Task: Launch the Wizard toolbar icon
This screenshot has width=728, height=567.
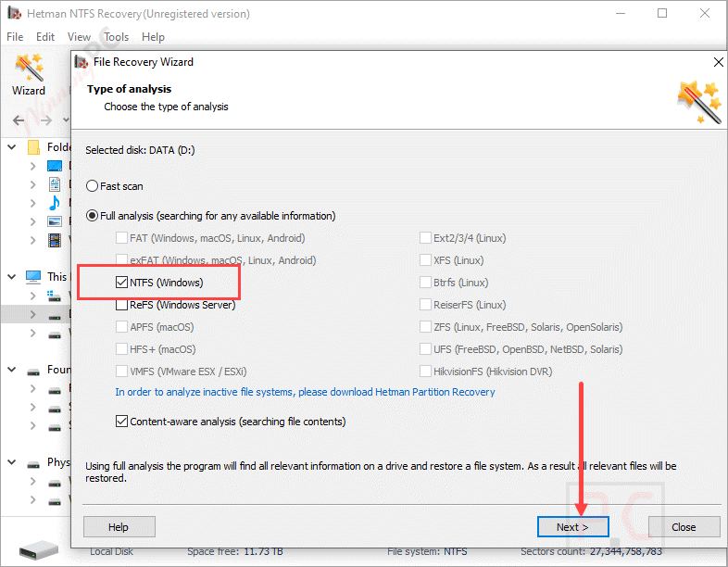Action: click(x=29, y=75)
